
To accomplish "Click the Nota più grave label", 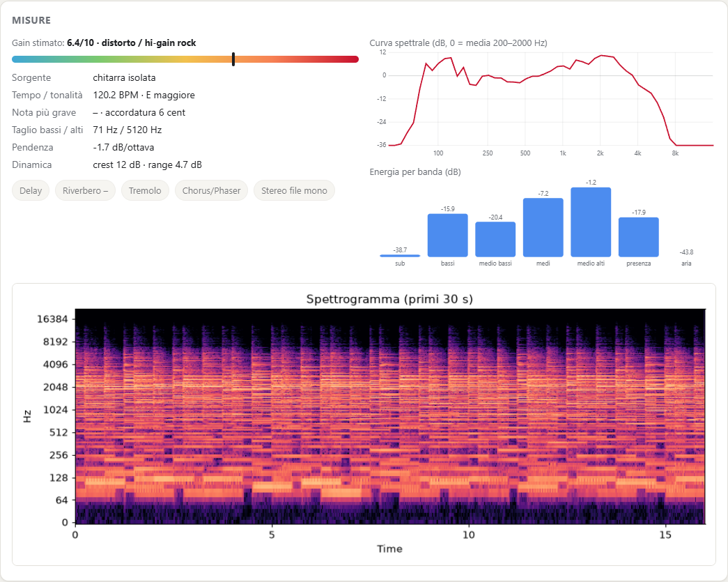I will click(44, 112).
